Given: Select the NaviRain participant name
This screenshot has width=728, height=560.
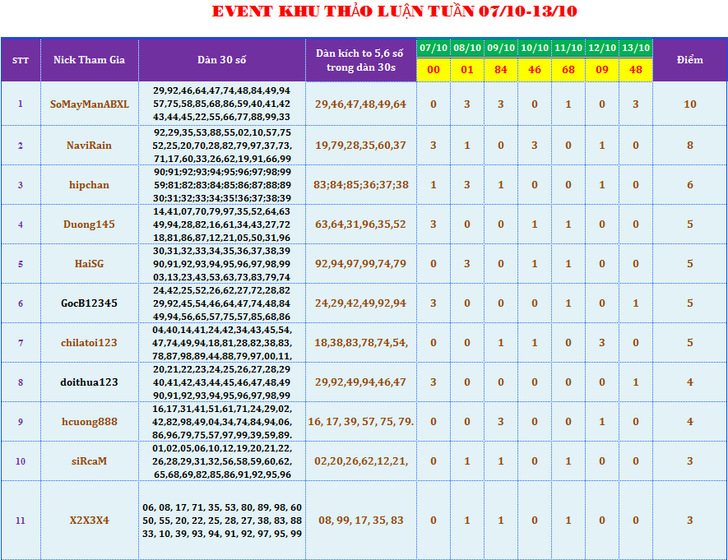Looking at the screenshot, I should (x=89, y=146).
